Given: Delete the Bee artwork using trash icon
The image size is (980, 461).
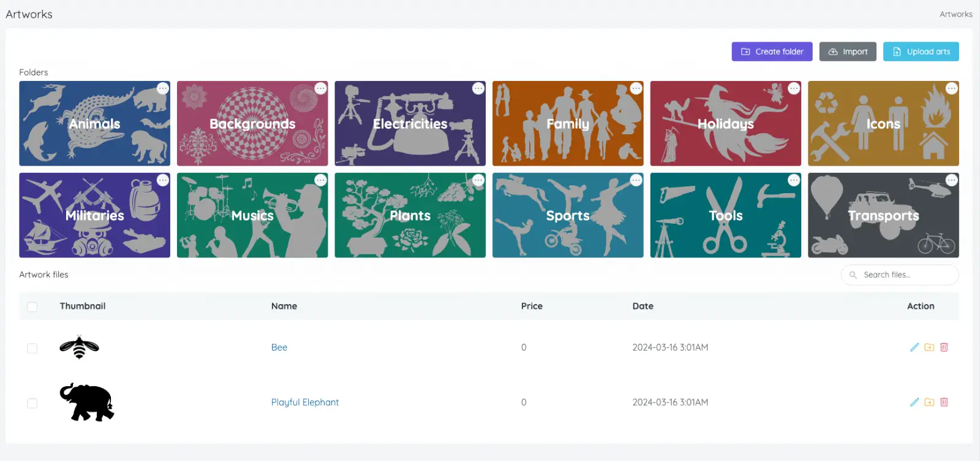Looking at the screenshot, I should [x=944, y=347].
